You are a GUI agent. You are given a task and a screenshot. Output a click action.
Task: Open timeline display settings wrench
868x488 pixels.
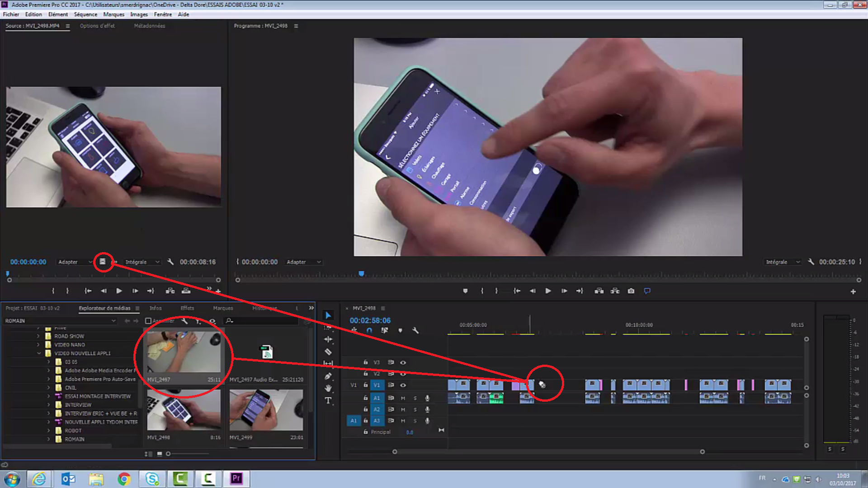[415, 331]
